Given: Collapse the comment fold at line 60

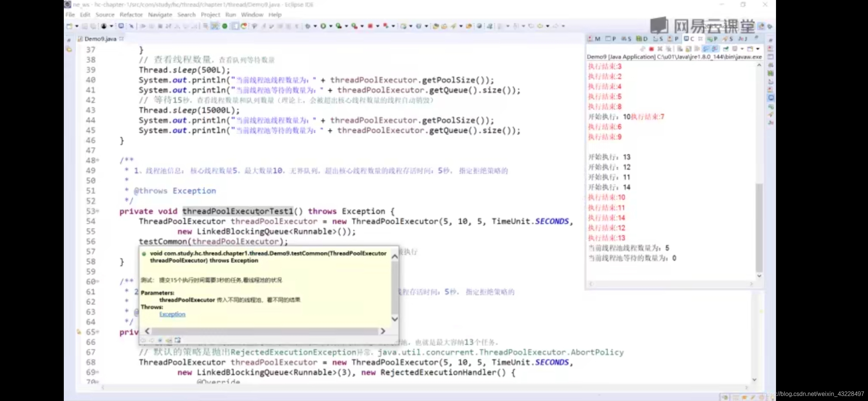Looking at the screenshot, I should click(98, 282).
